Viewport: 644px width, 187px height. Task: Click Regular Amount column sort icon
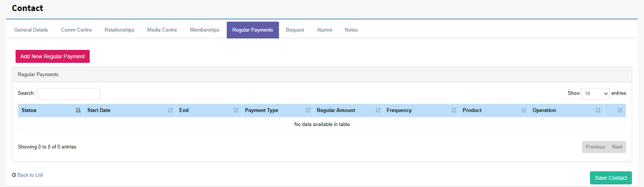pos(378,110)
